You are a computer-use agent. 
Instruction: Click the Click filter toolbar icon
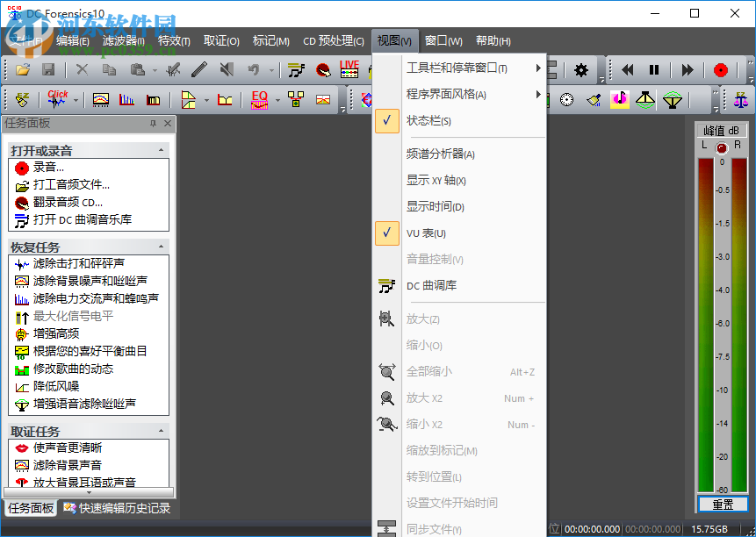pyautogui.click(x=57, y=99)
